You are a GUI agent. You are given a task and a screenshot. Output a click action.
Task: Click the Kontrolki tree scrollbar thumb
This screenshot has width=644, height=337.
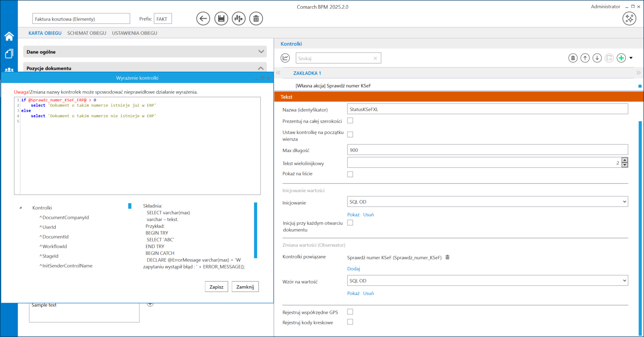[130, 206]
